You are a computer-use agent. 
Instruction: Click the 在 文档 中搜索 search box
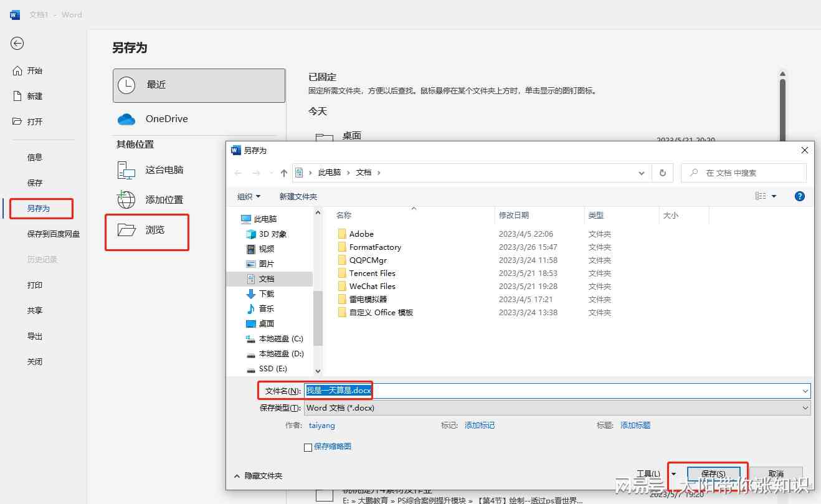click(x=744, y=173)
